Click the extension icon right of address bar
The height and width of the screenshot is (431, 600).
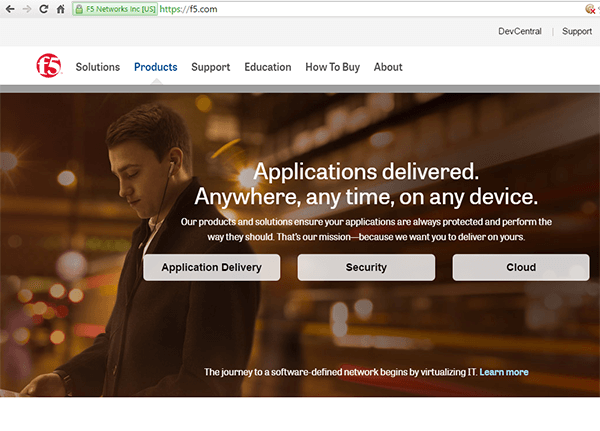[590, 8]
